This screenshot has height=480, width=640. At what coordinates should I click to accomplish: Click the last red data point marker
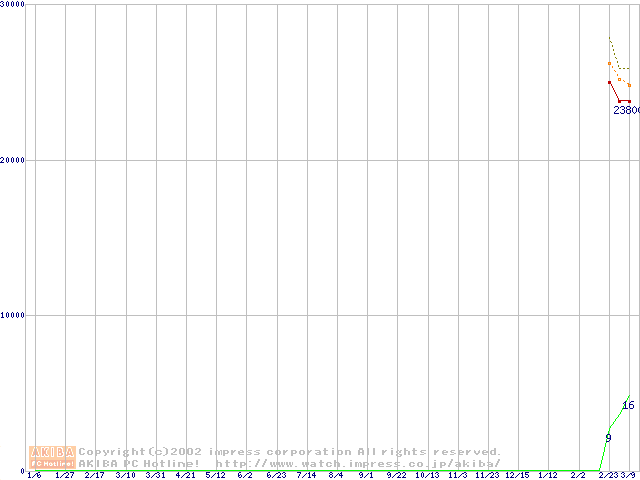[x=629, y=101]
